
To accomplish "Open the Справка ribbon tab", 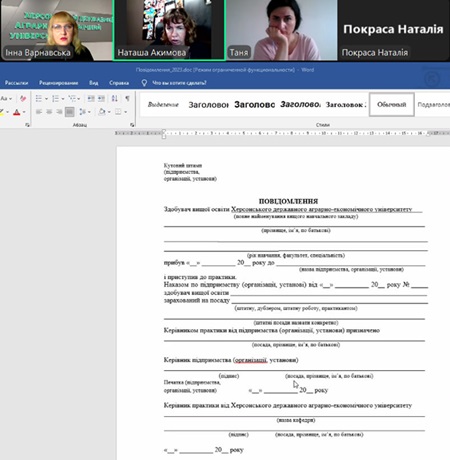I will (119, 83).
